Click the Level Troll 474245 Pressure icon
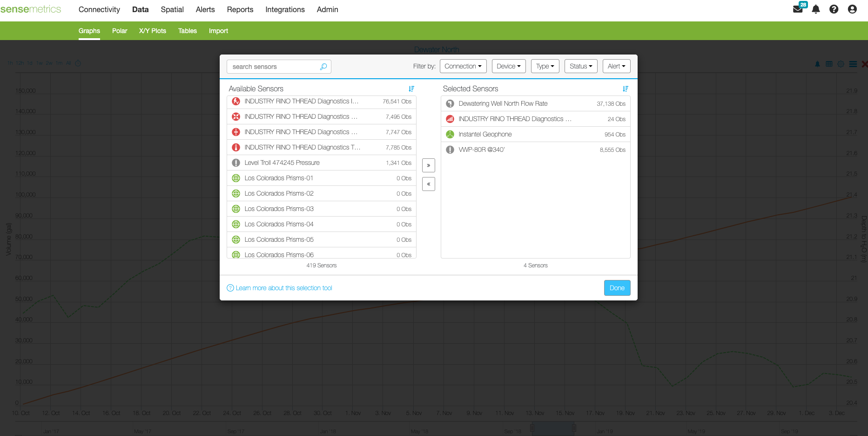The height and width of the screenshot is (436, 868). (236, 163)
